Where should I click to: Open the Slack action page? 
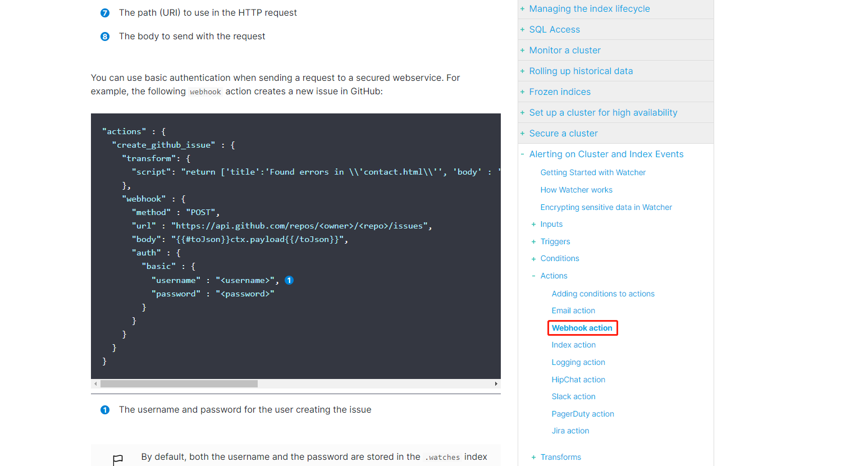[574, 397]
